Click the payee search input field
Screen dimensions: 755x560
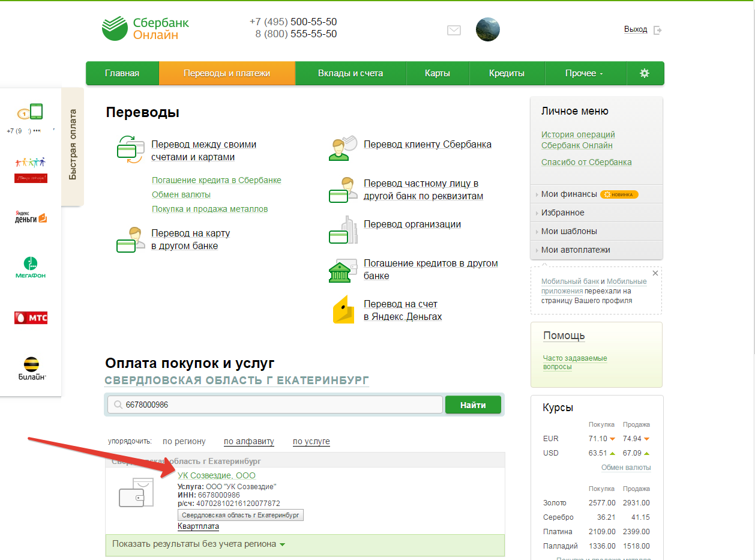(x=275, y=405)
